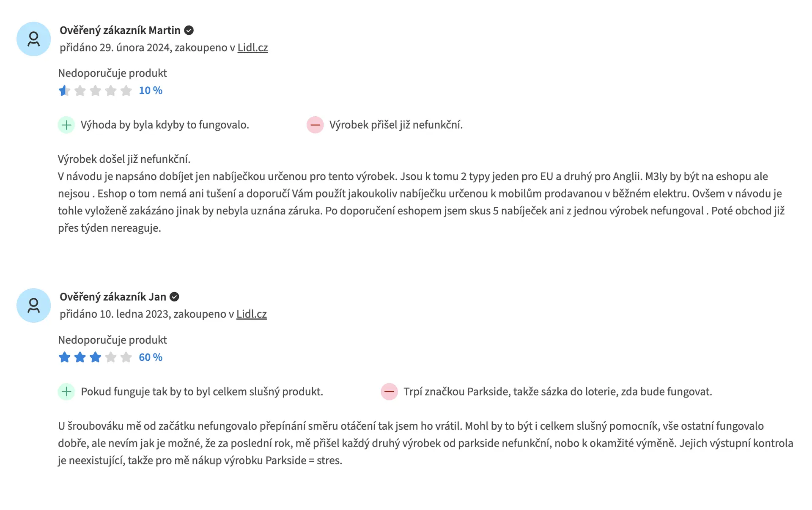Click reviewer name Ověřený zákazník Martin
Image resolution: width=812 pixels, height=510 pixels.
[120, 30]
